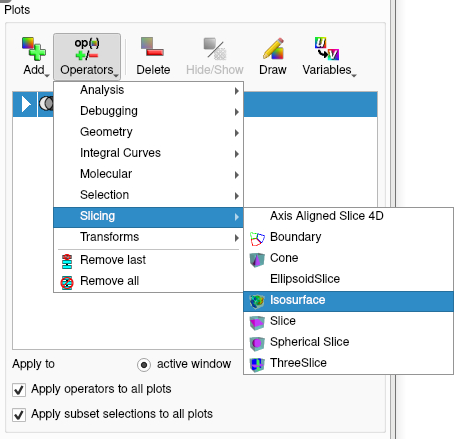Toggle Apply operators to all plots
Viewport: 459px width, 439px height.
19,390
